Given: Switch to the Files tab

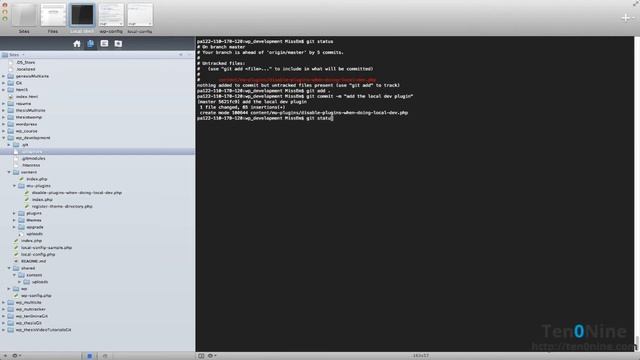Looking at the screenshot, I should [x=53, y=18].
